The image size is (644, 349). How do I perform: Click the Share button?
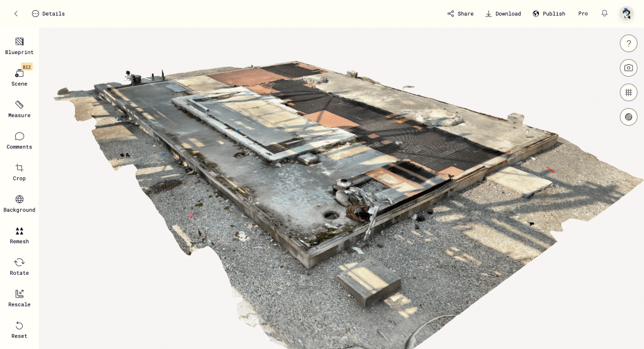click(x=460, y=14)
